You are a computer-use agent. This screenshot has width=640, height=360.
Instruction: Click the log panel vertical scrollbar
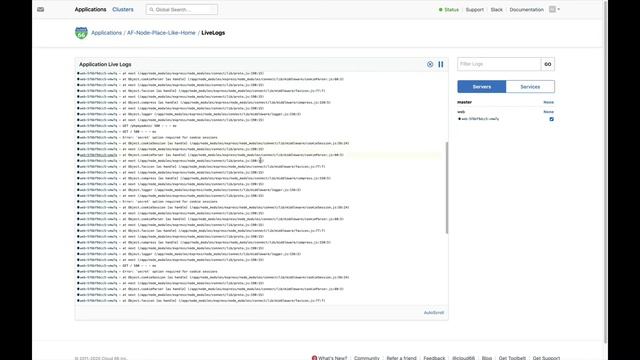pyautogui.click(x=447, y=188)
